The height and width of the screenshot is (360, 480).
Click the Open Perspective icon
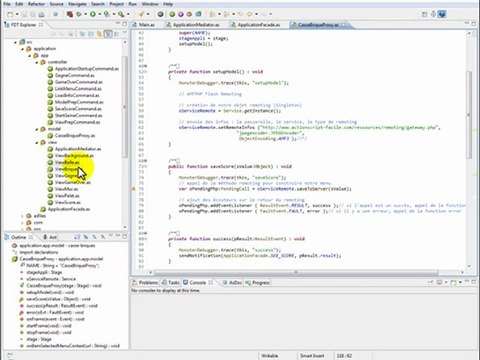click(424, 14)
